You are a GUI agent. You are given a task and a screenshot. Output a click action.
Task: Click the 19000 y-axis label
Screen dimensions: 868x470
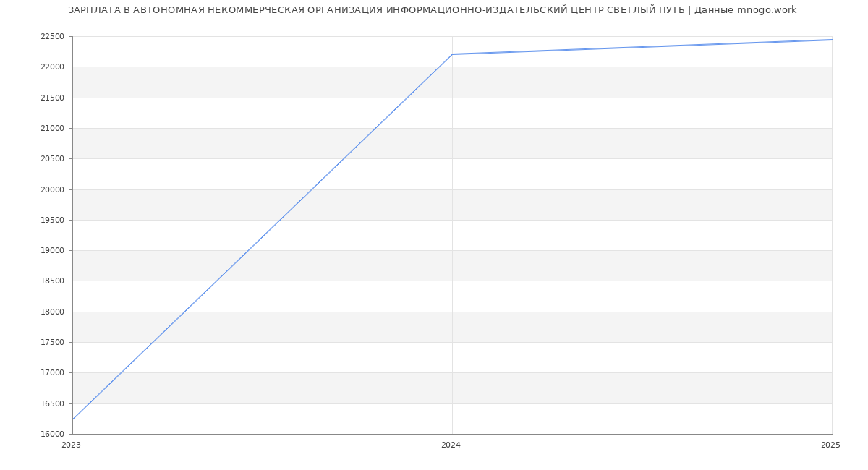[52, 251]
